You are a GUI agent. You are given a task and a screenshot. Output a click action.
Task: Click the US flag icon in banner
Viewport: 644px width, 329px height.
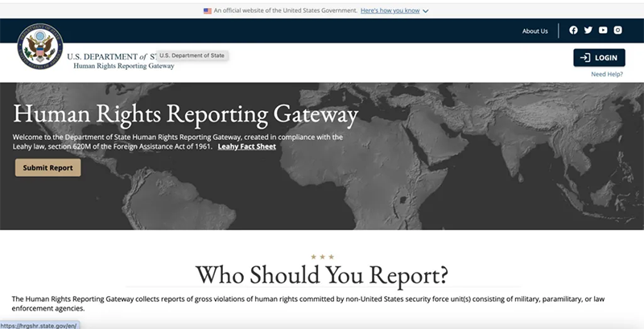(x=208, y=11)
